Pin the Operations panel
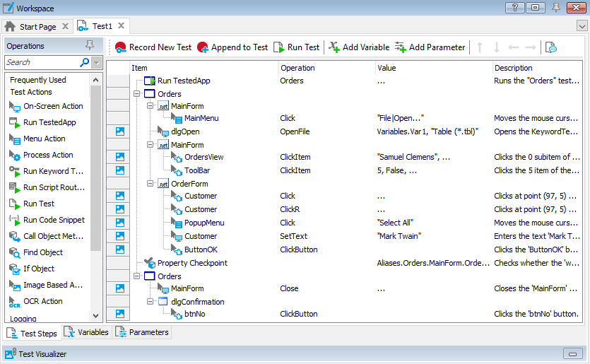Viewport: 590px width, 364px height. (90, 45)
